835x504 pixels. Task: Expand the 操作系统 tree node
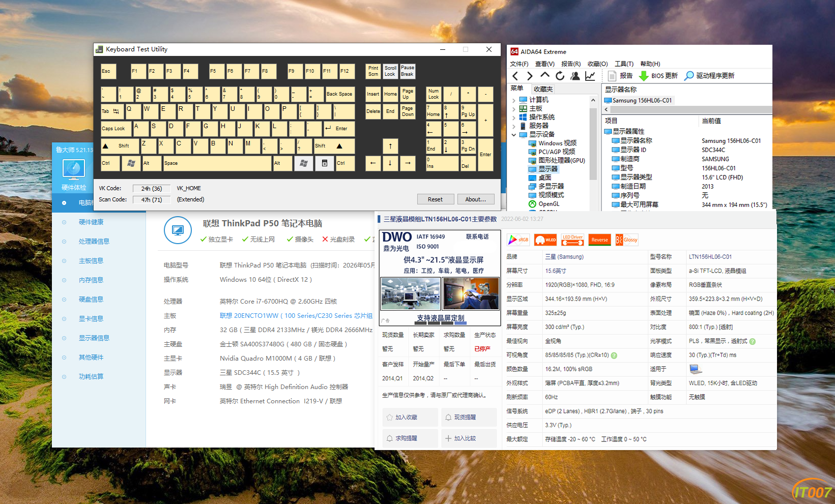coord(513,117)
